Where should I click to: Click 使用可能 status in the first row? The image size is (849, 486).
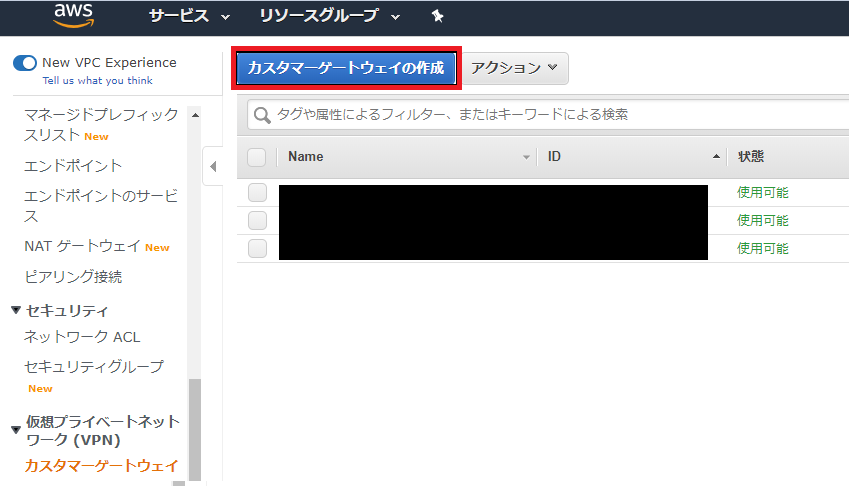762,192
